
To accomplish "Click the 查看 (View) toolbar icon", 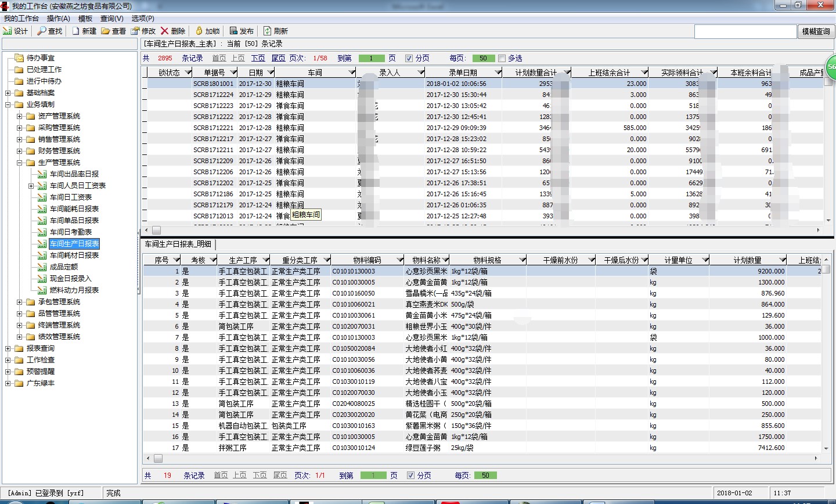I will [x=106, y=31].
